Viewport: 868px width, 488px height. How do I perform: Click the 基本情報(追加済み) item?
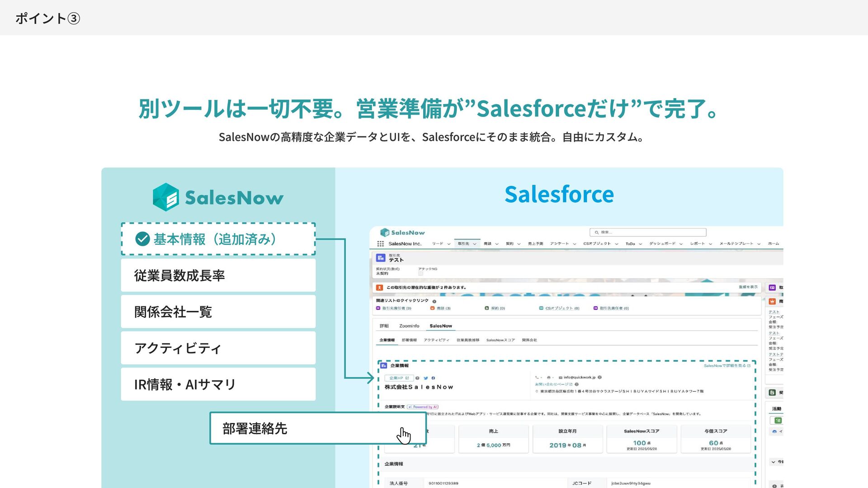coord(218,239)
